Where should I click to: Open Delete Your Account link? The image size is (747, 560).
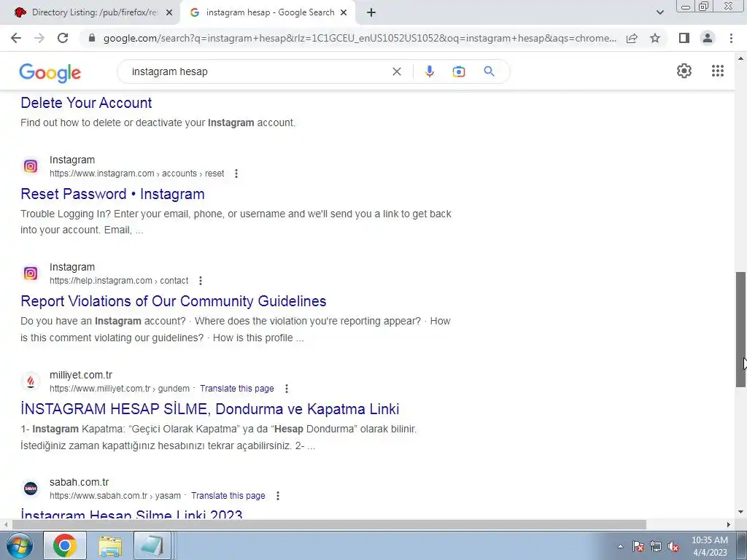(x=86, y=103)
